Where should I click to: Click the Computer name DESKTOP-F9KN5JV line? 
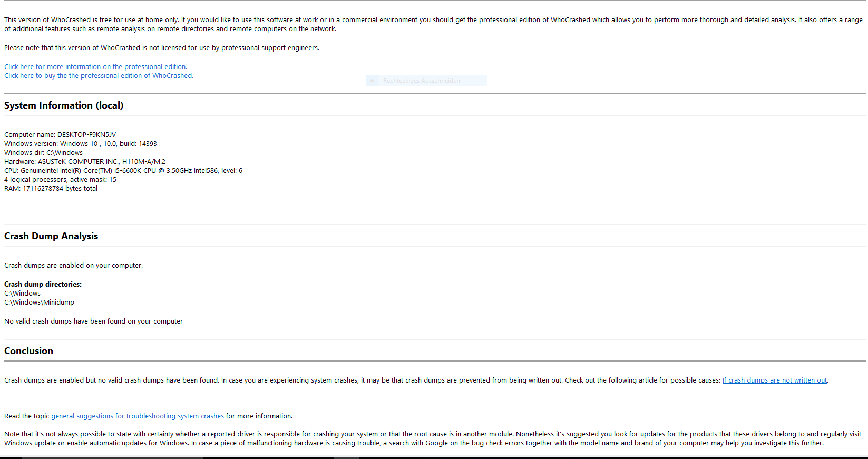coord(60,135)
